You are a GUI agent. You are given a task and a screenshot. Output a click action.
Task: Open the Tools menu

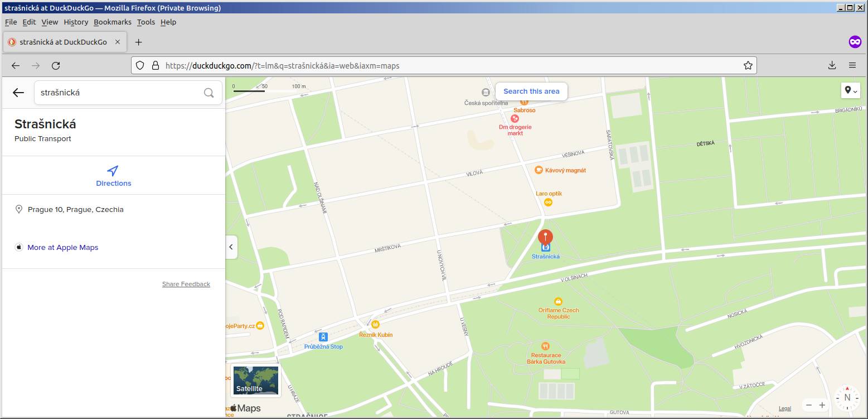pos(146,22)
